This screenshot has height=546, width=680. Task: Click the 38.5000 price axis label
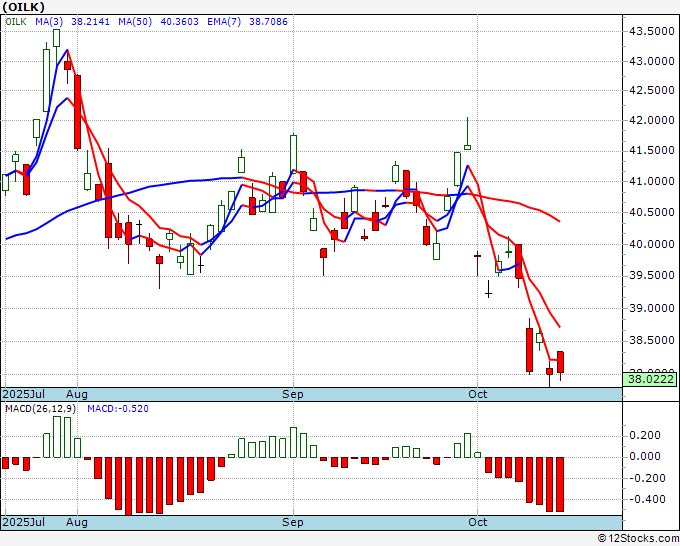coord(652,340)
